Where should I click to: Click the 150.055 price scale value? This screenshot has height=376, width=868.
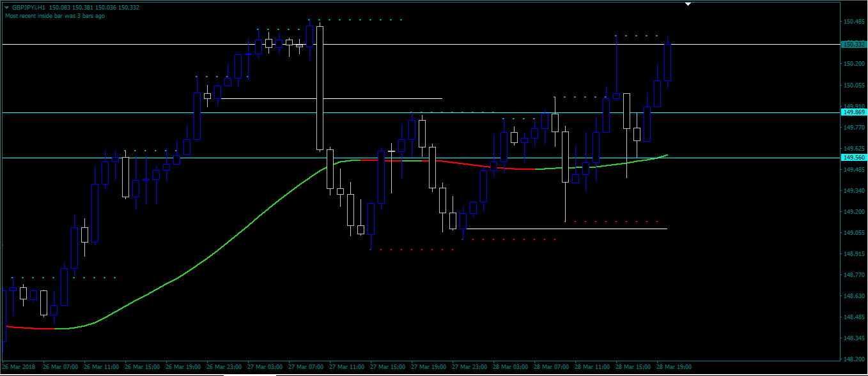[855, 85]
